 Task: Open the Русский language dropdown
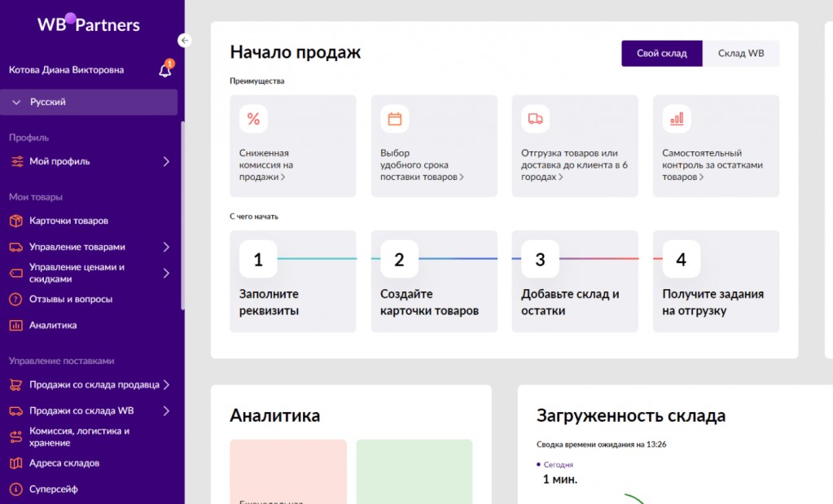(x=89, y=102)
